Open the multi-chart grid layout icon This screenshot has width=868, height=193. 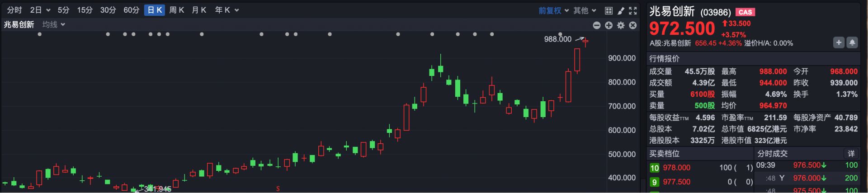609,10
